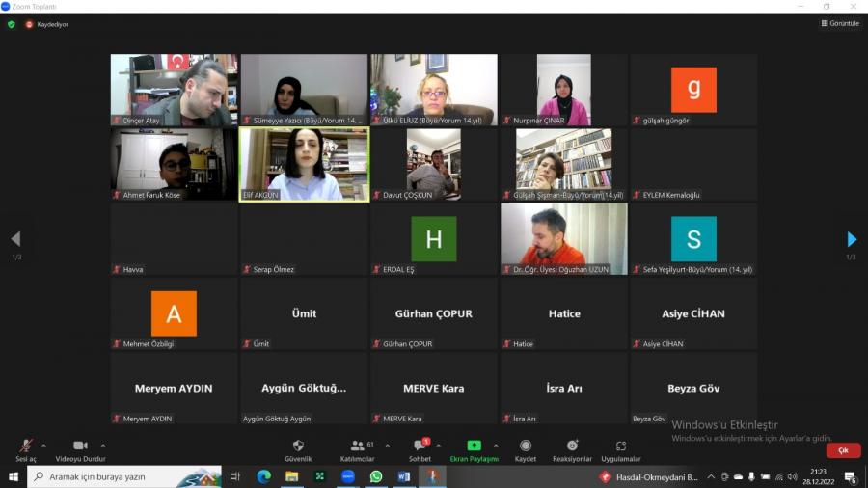Click Sefa Yeşilyurt teal S avatar
Screen dimensions: 868x488
click(693, 239)
